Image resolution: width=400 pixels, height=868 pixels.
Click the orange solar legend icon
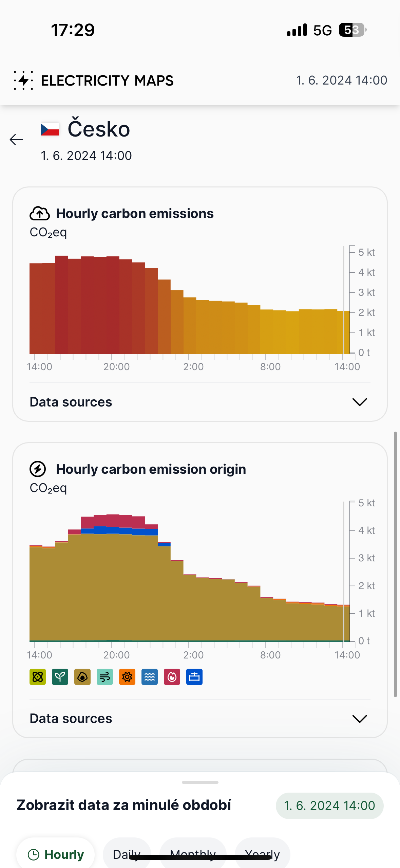coord(127,677)
